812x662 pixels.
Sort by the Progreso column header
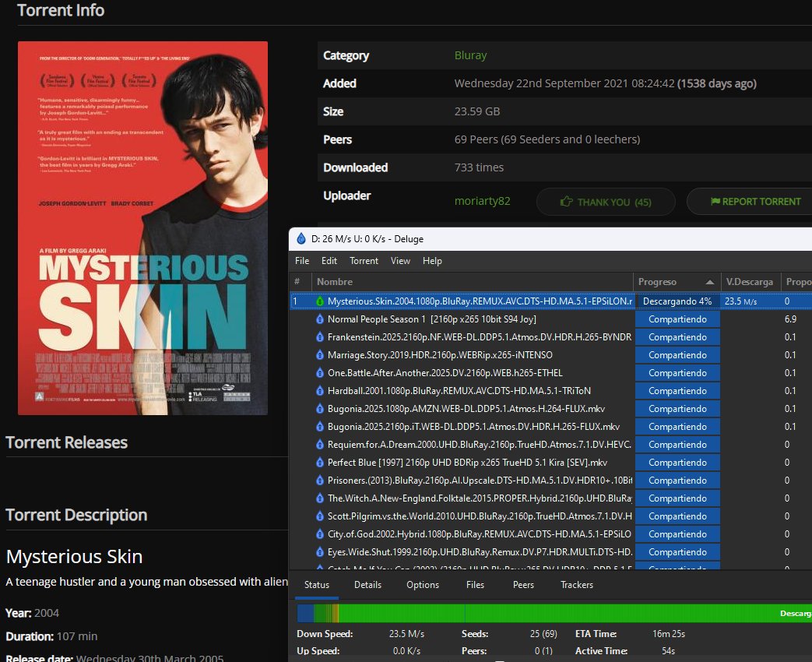pyautogui.click(x=677, y=282)
